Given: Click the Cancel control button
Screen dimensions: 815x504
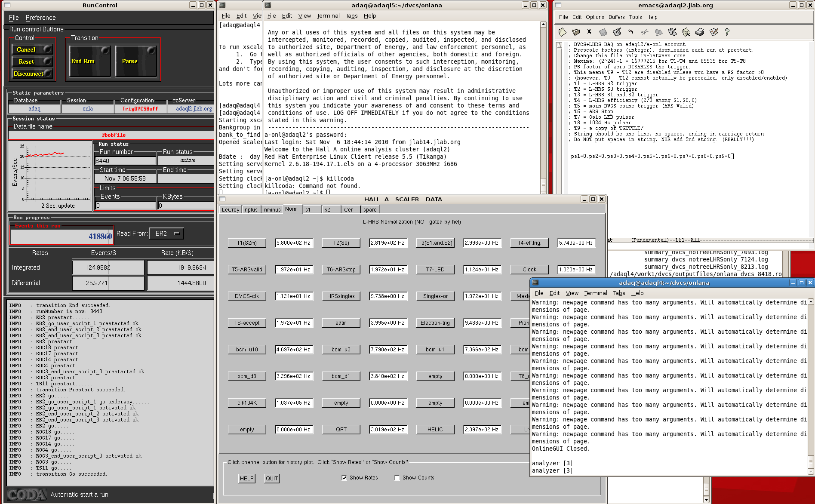Looking at the screenshot, I should (x=32, y=49).
